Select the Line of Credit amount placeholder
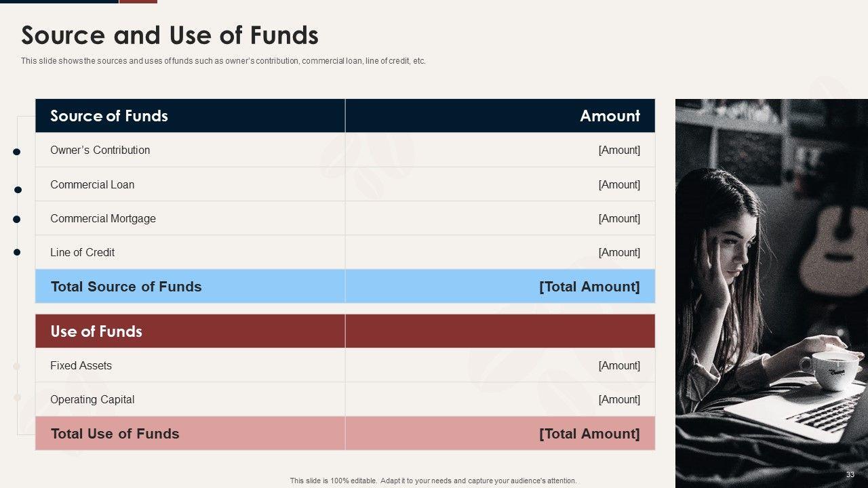Viewport: 868px width, 488px height. 618,252
